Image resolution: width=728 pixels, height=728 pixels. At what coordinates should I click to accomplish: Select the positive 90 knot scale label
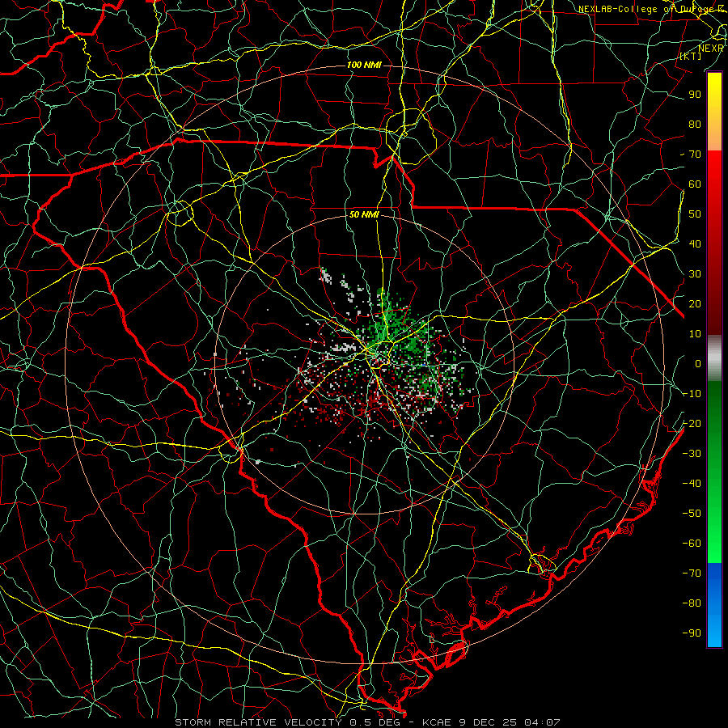click(x=695, y=95)
